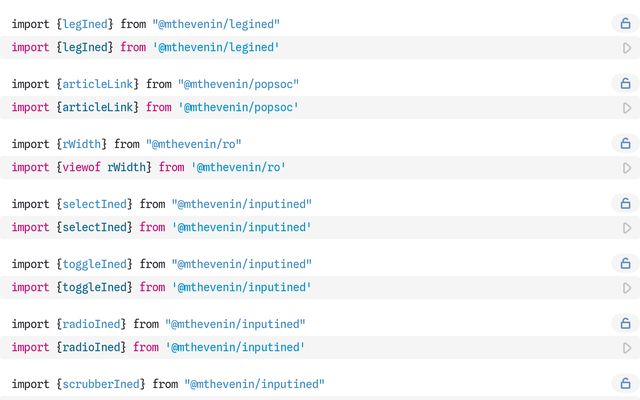Open the toggleIned link in rendered import
Viewport: 640px width, 400px height.
click(95, 264)
